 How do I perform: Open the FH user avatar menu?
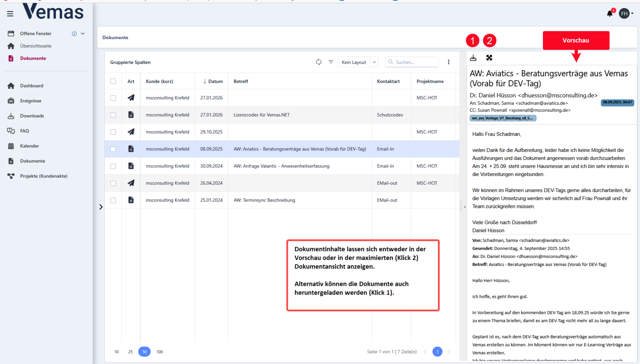626,14
